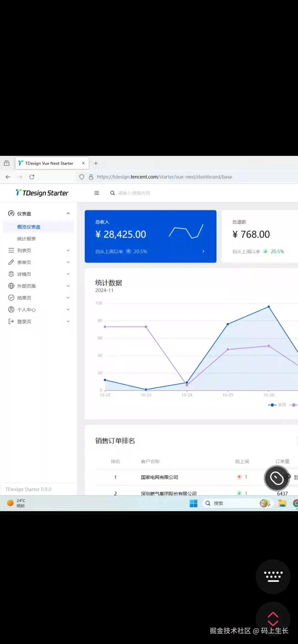The image size is (298, 644).
Task: Open new browser tab with plus
Action: 96,163
